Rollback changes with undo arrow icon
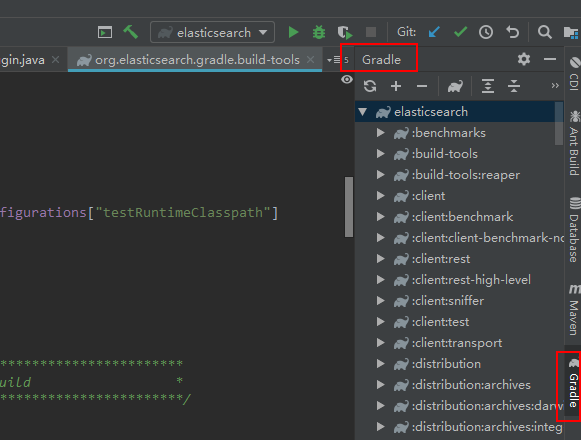Screen dimensions: 581x440 coord(512,32)
